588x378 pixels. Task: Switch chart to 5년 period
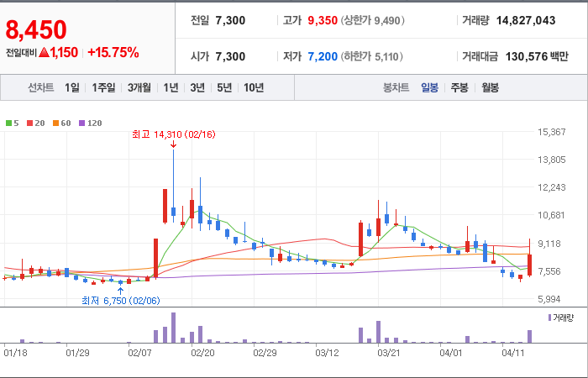tap(224, 87)
